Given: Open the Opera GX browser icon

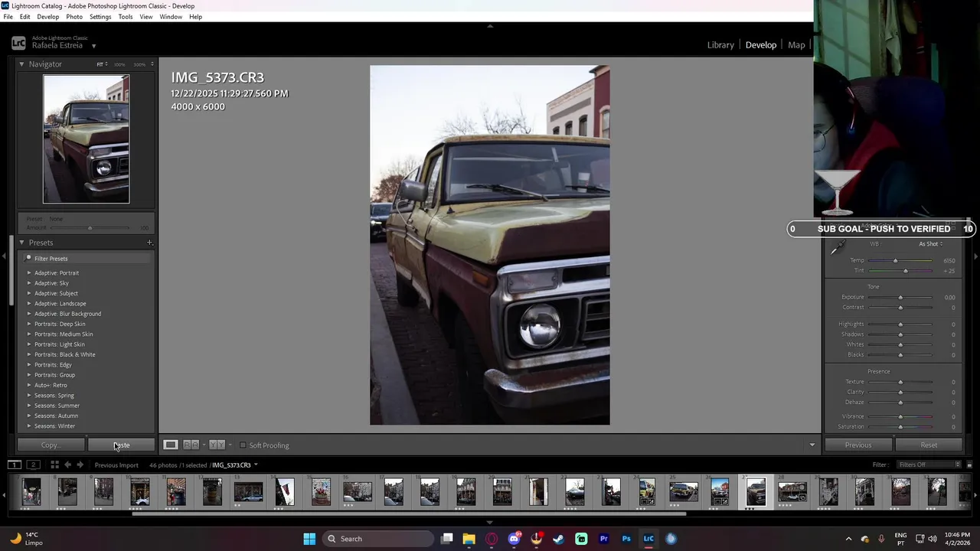Looking at the screenshot, I should coord(492,539).
